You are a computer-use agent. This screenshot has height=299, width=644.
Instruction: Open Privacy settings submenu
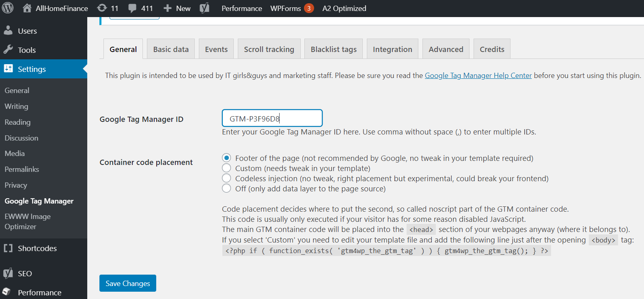pos(16,185)
